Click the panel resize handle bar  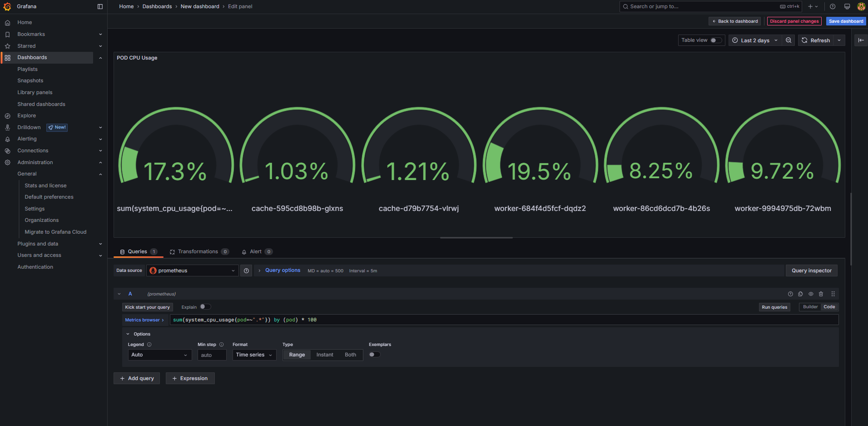(x=476, y=238)
